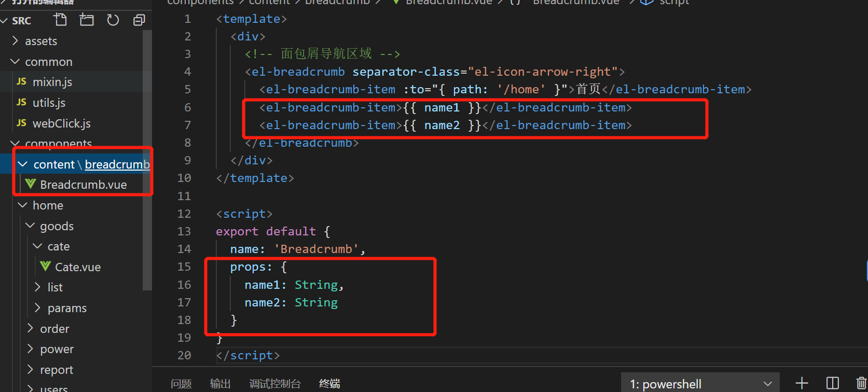Split the terminal panel
This screenshot has width=868, height=392.
(833, 384)
